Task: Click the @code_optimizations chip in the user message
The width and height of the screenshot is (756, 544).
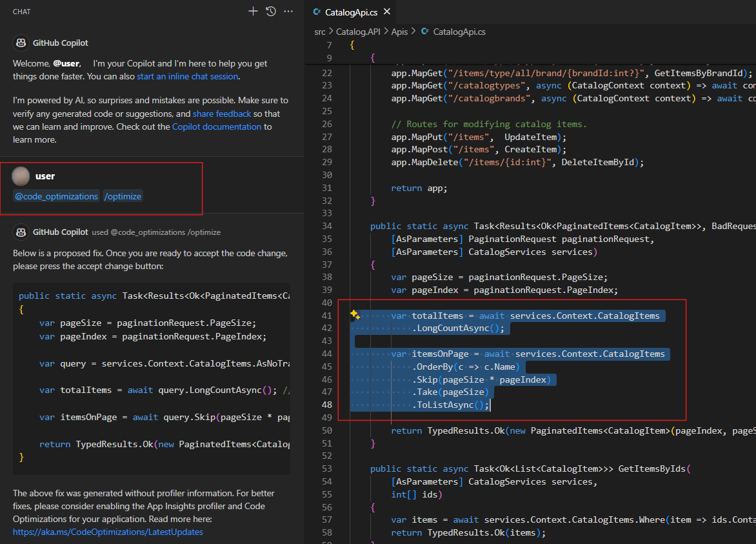Action: [x=56, y=196]
